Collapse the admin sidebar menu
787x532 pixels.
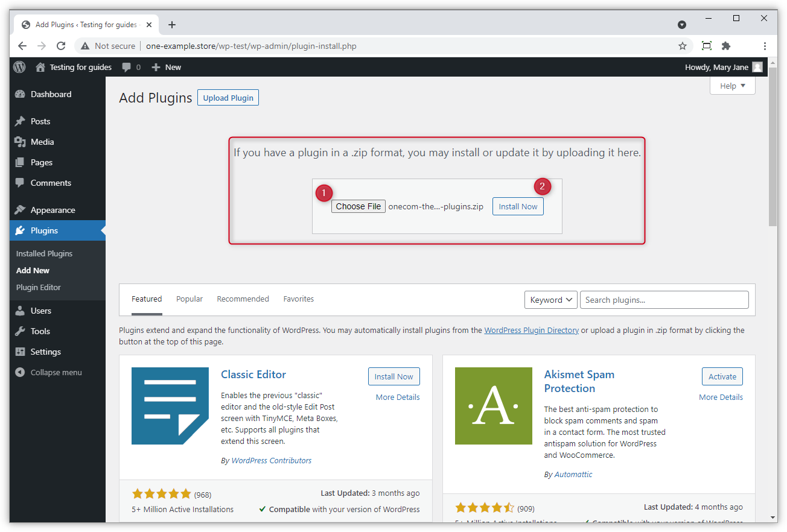click(x=21, y=372)
